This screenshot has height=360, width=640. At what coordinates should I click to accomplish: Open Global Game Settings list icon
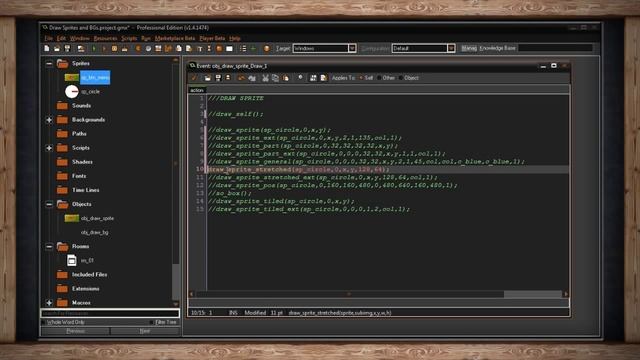click(x=243, y=49)
